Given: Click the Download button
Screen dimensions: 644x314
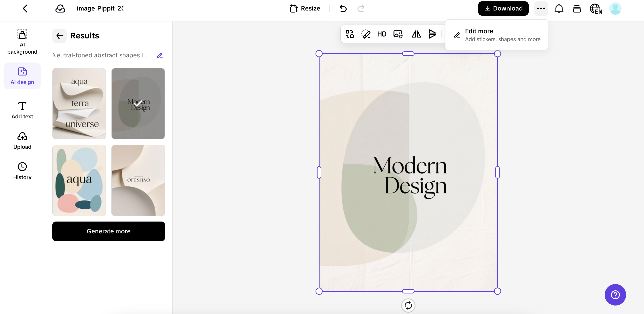Looking at the screenshot, I should tap(503, 8).
